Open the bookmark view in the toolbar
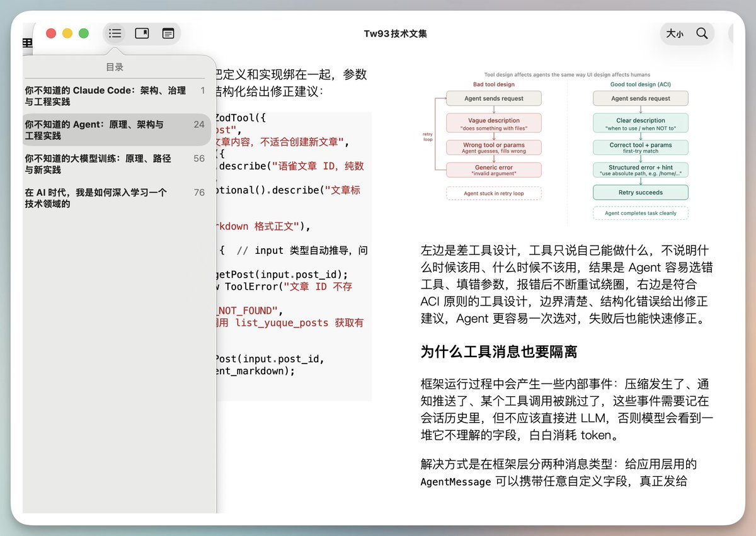The width and height of the screenshot is (756, 536). point(142,33)
